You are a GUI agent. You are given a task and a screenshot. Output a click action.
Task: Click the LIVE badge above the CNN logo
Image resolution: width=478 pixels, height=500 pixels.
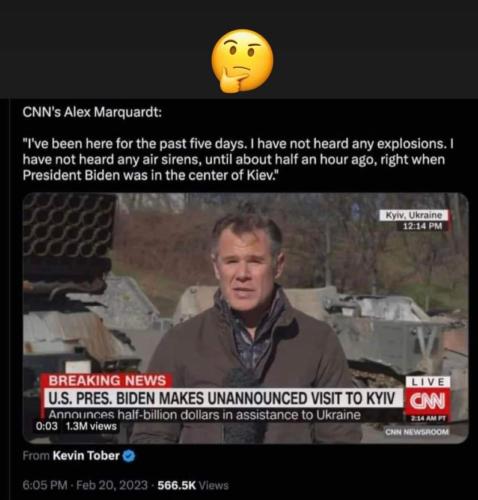coord(428,382)
